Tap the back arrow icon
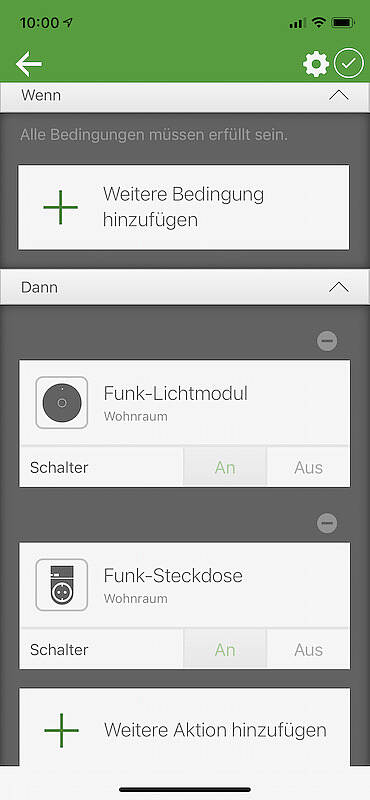This screenshot has width=370, height=800. click(29, 64)
